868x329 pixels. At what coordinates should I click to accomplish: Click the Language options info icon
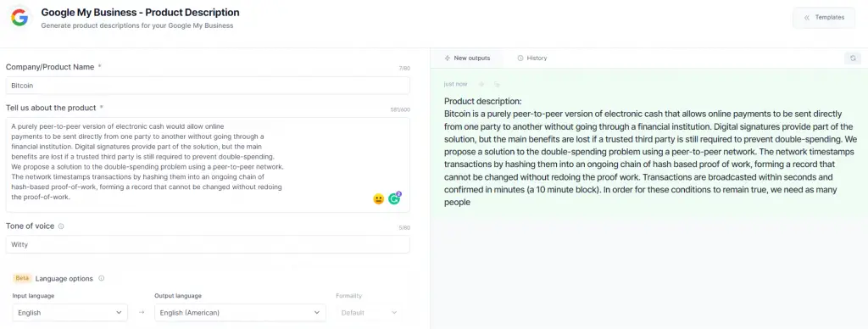[x=102, y=279]
